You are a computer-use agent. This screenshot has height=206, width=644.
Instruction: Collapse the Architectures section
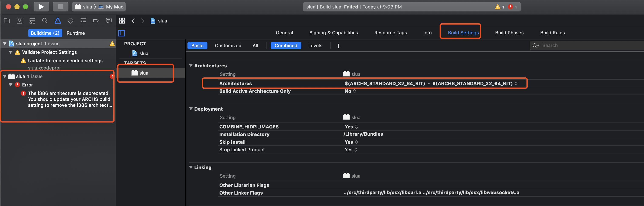(191, 65)
